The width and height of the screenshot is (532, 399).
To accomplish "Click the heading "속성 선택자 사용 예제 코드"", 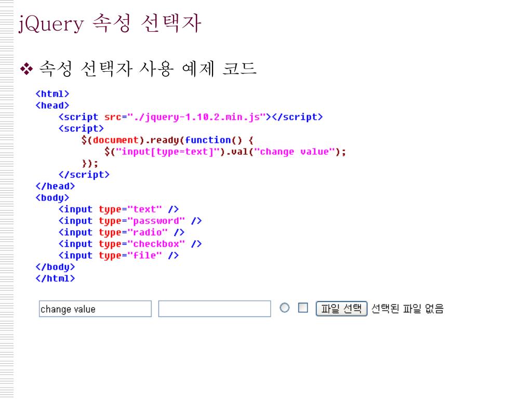I will [x=148, y=69].
